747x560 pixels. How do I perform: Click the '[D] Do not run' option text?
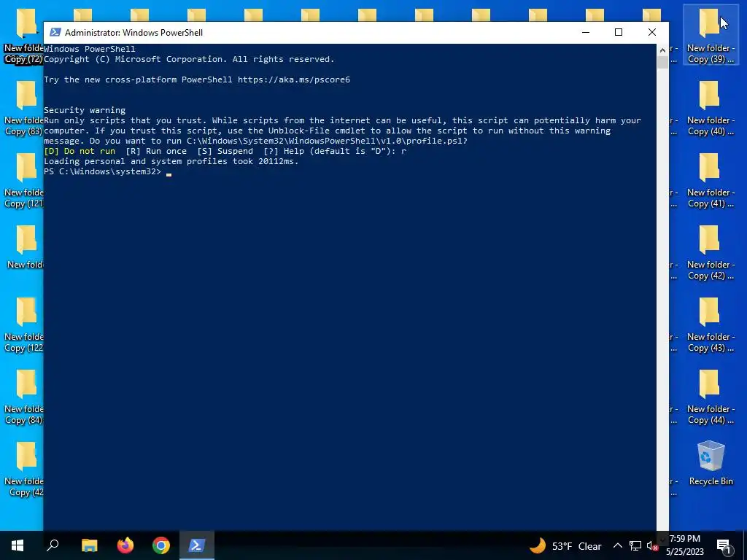[80, 151]
